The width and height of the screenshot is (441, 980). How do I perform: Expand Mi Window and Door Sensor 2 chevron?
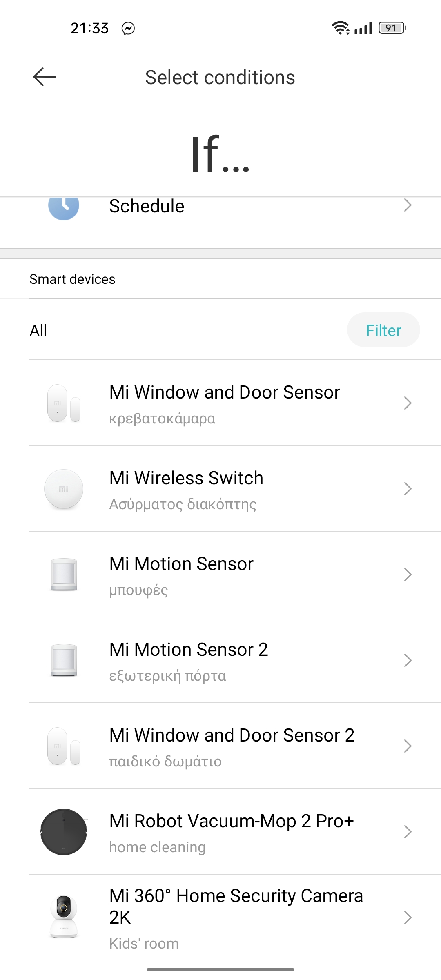pos(408,746)
